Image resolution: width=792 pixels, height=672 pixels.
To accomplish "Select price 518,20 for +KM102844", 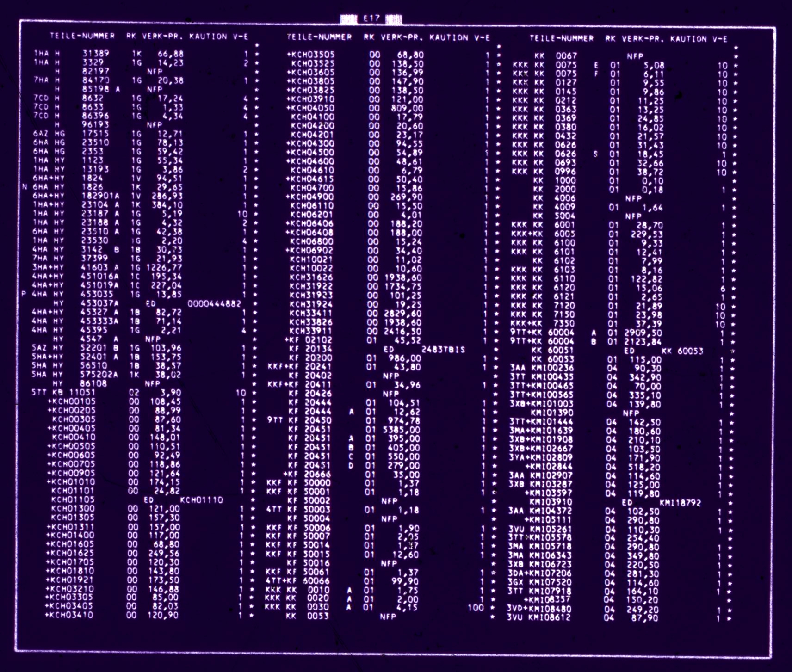I will coord(644,467).
